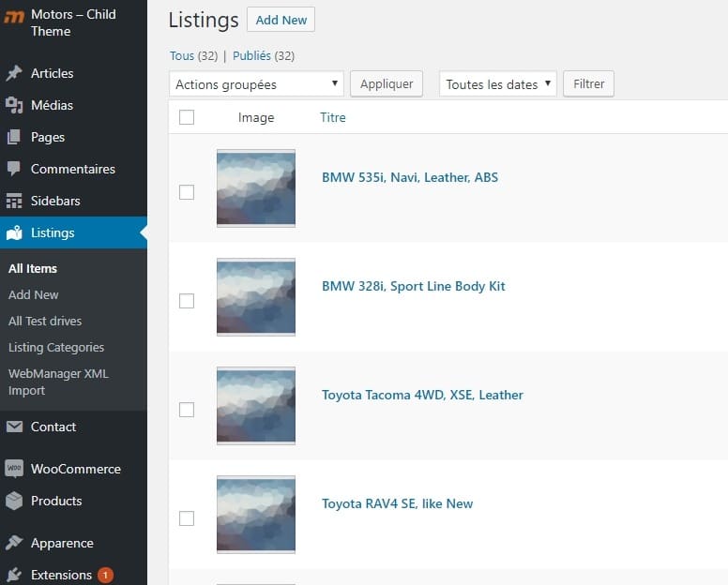
Task: Open Sidebars menu item
Action: pyautogui.click(x=73, y=201)
